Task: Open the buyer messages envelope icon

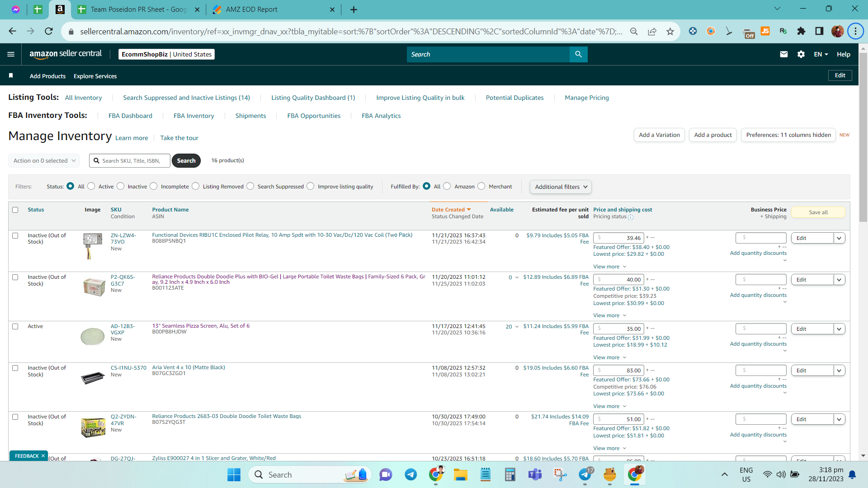Action: [784, 54]
